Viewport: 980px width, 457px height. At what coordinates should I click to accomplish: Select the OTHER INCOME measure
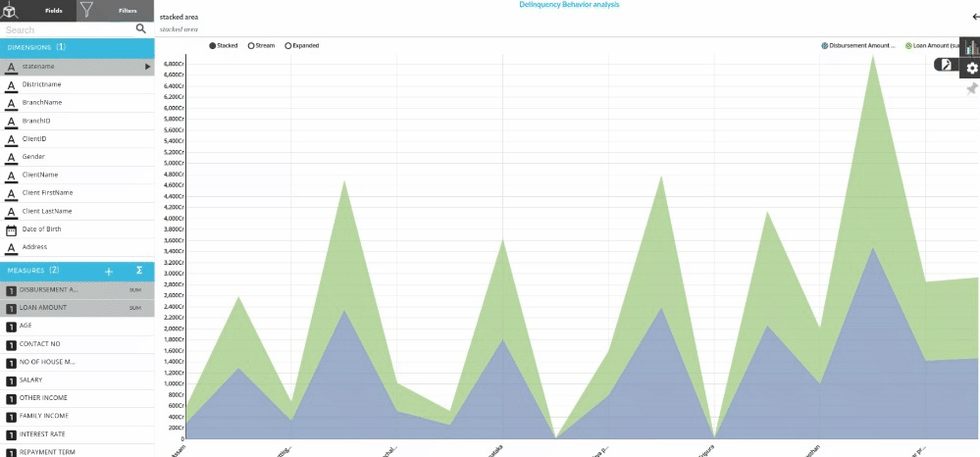coord(77,398)
